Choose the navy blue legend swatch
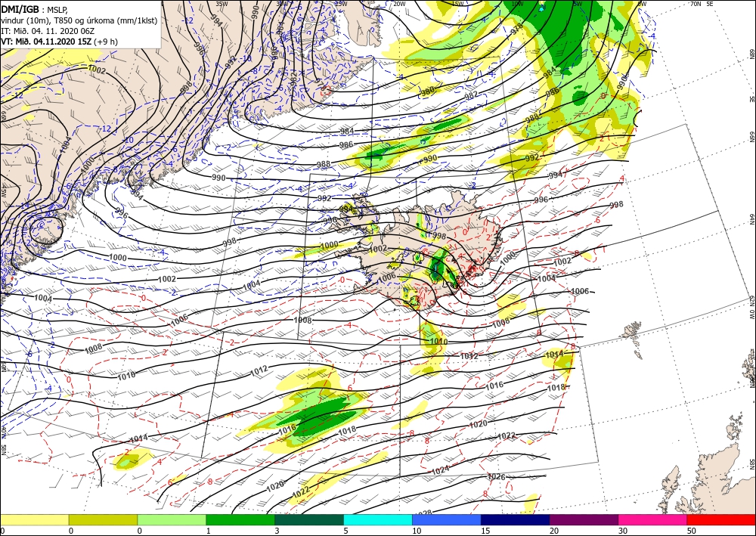This screenshot has width=756, height=536. pyautogui.click(x=516, y=519)
